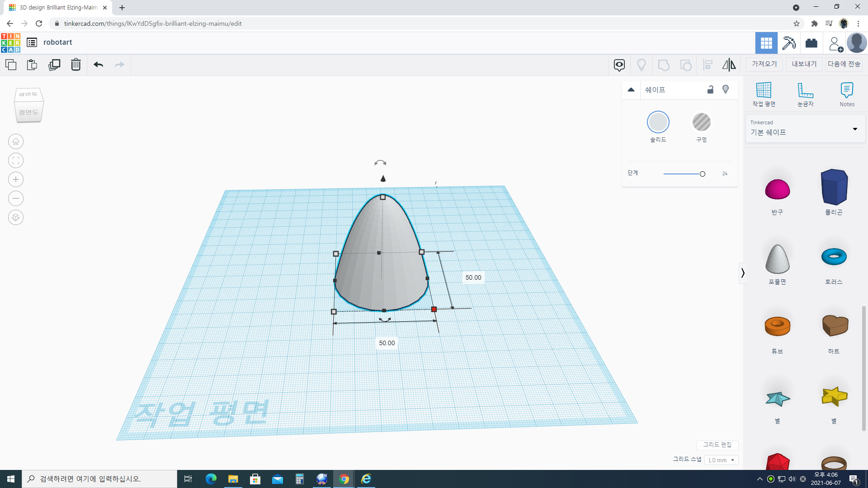Open the grid snap 1.0 mm dropdown
Viewport: 868px width, 488px height.
click(x=721, y=460)
